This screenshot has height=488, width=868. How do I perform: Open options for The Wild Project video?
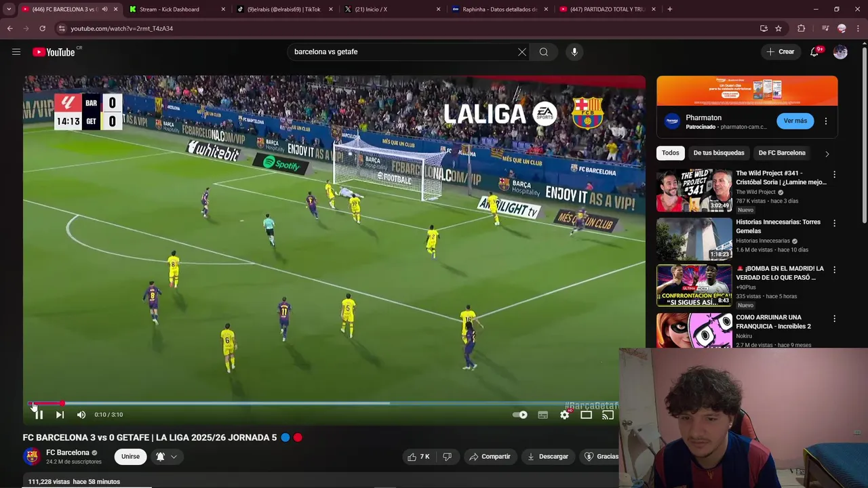pos(834,175)
